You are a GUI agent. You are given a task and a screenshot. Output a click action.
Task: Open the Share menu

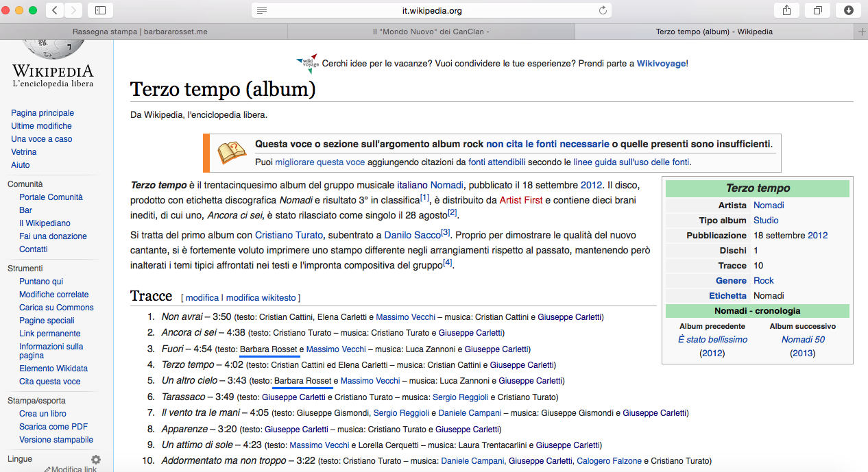click(786, 10)
